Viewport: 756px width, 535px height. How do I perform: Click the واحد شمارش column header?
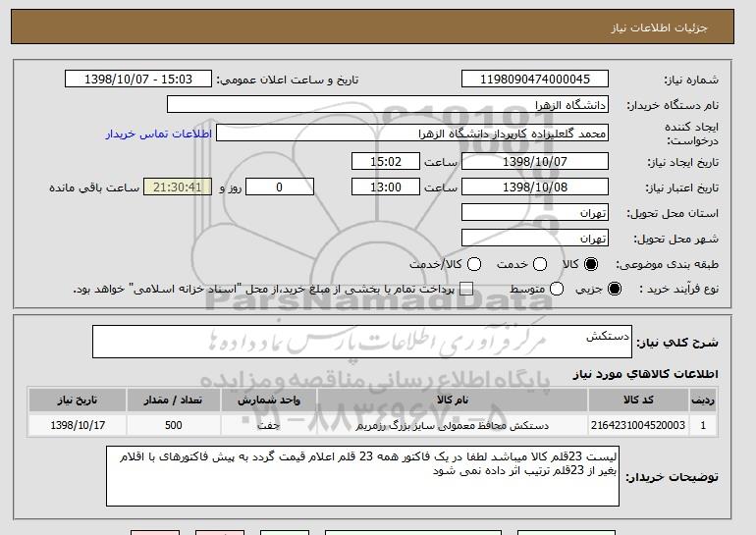tap(269, 401)
